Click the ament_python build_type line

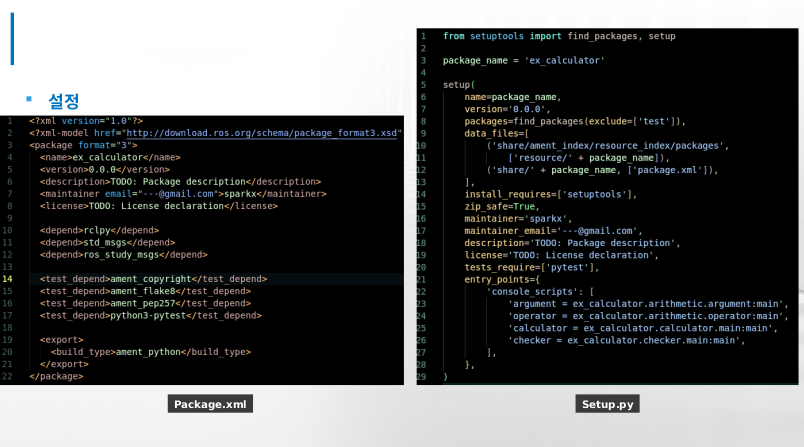tap(151, 352)
